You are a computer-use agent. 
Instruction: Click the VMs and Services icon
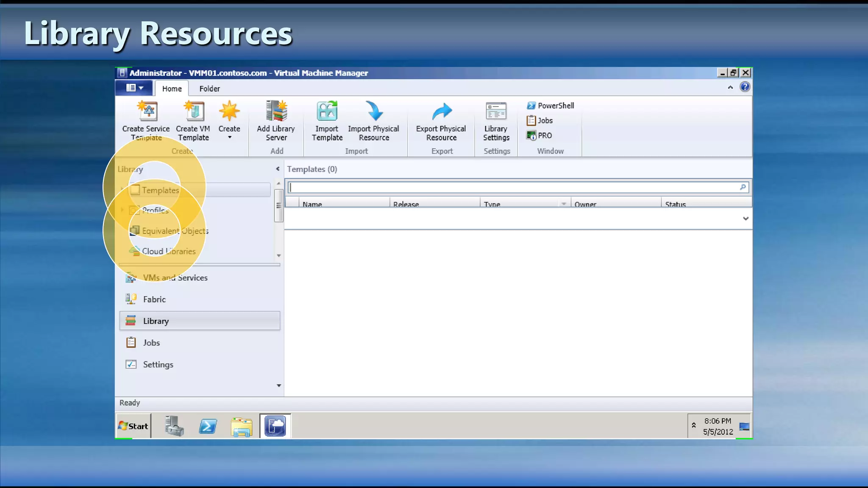[131, 277]
